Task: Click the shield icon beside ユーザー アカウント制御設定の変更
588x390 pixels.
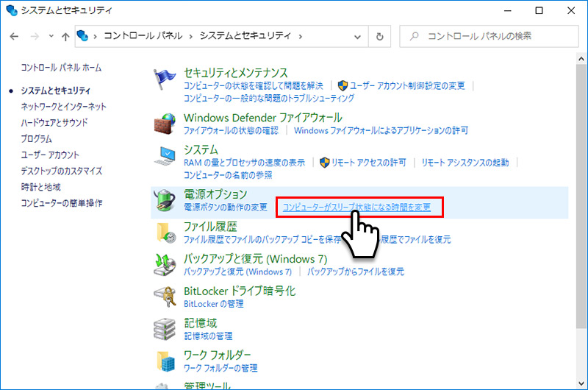Action: click(343, 85)
